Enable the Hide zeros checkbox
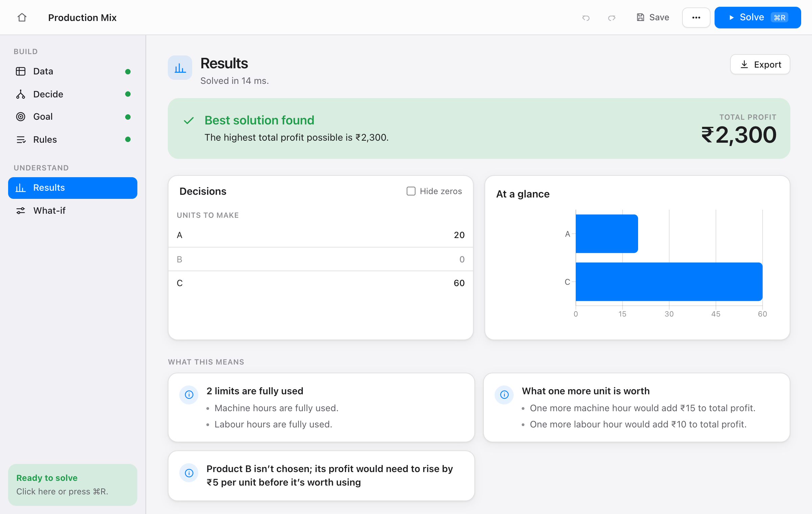The image size is (812, 514). (411, 191)
